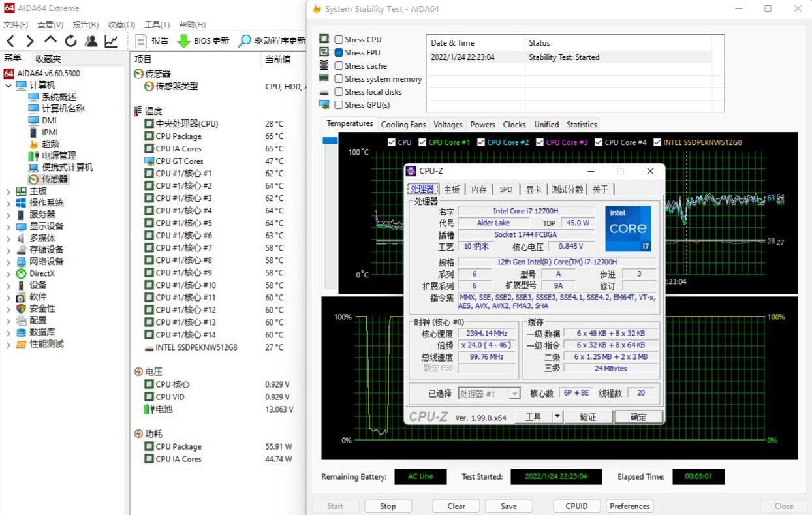Enable Stress local disks checkbox

click(339, 92)
